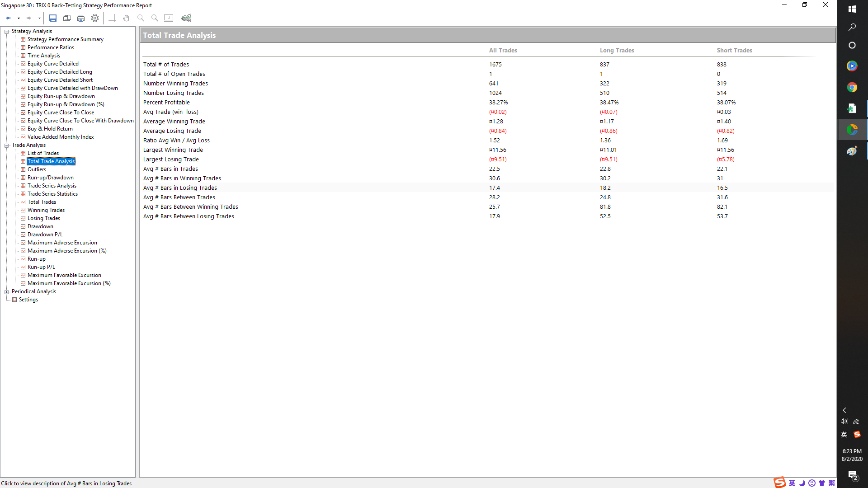The height and width of the screenshot is (488, 868).
Task: Select Settings tree item
Action: [28, 299]
